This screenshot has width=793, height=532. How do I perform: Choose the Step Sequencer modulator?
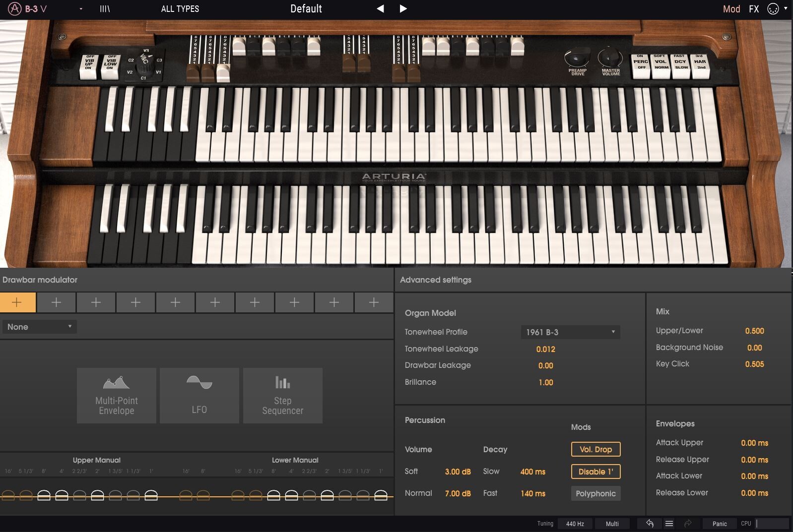[x=282, y=396]
